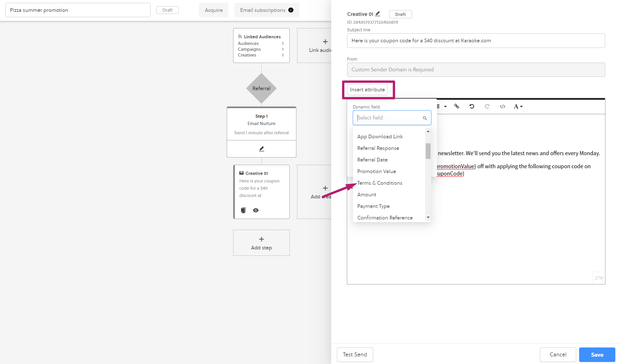Click the insert link icon in editor toolbar
Screen dimensions: 620x364
pyautogui.click(x=457, y=106)
